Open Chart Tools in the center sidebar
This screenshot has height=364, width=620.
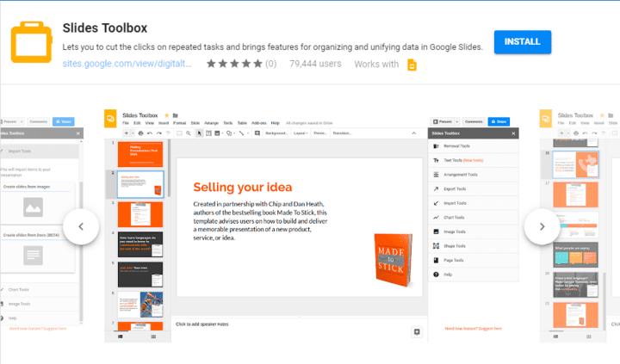(x=474, y=218)
